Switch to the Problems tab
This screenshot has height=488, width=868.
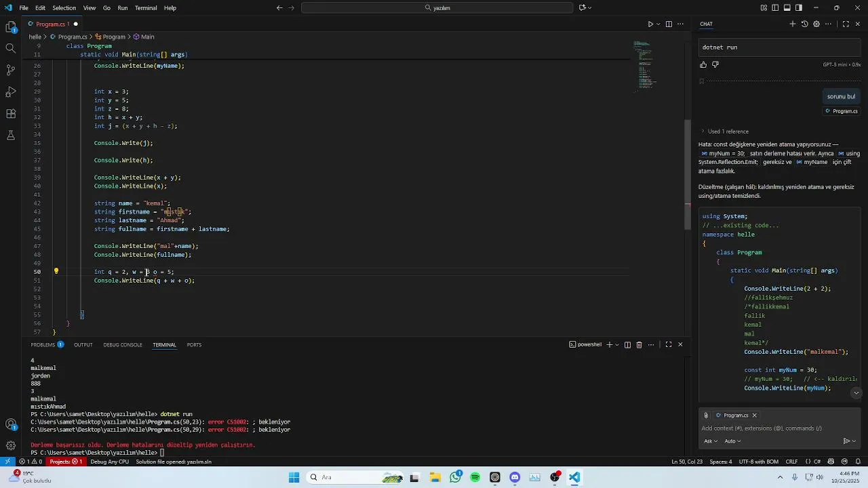(x=47, y=344)
